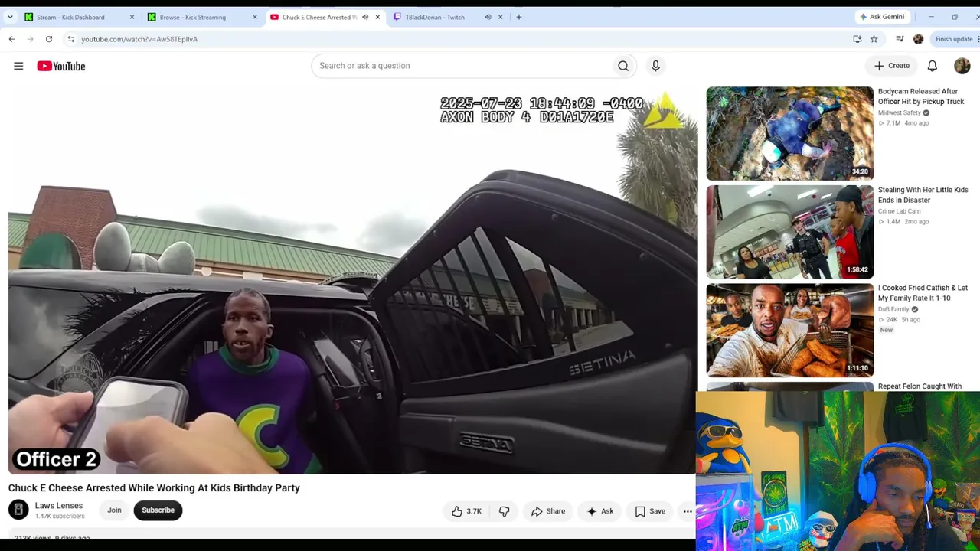Visit the Midwest Safety channel

[900, 113]
